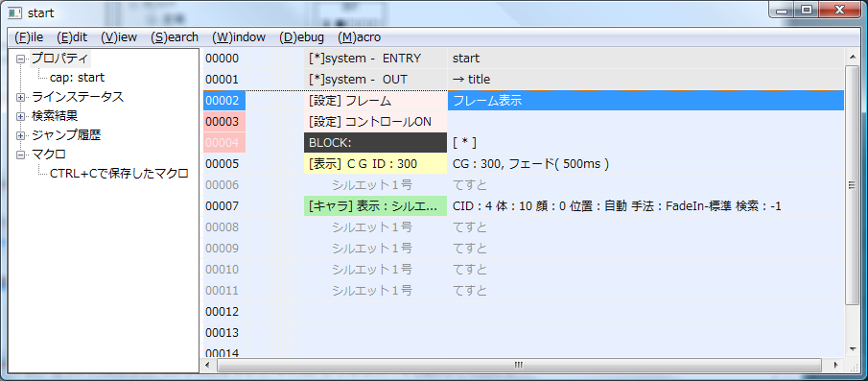Click the CG : 300, フェード( 500ms ) value
Image resolution: width=868 pixels, height=381 pixels.
pos(530,164)
